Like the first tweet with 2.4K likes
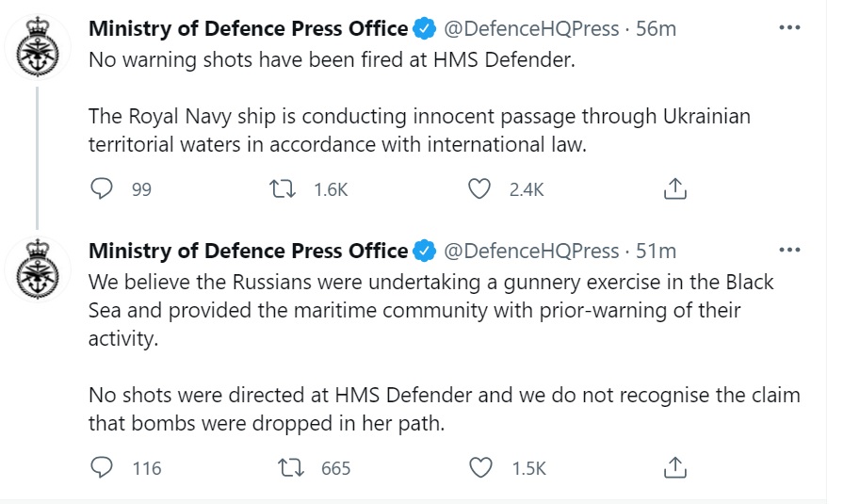Screen dimensions: 860x504 pyautogui.click(x=479, y=189)
